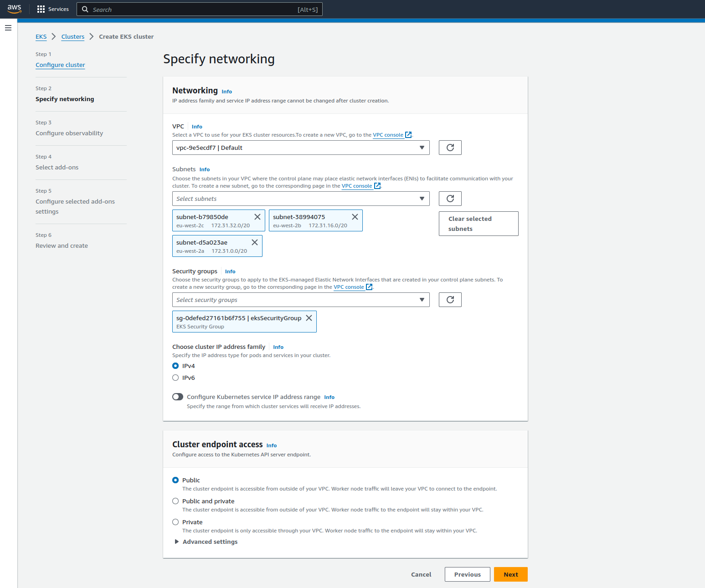Choose Public and private endpoint access
Image resolution: width=705 pixels, height=588 pixels.
pyautogui.click(x=175, y=501)
